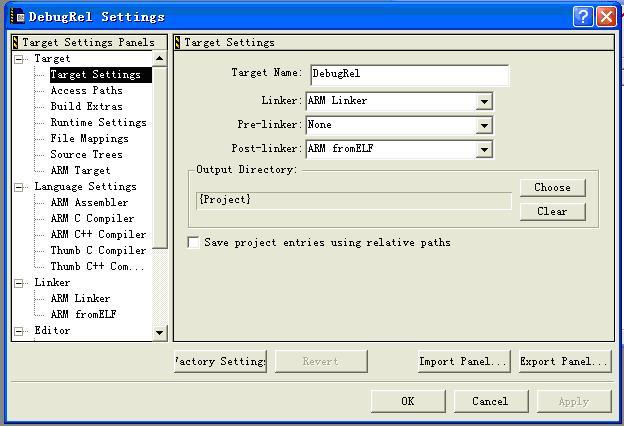The image size is (624, 426).
Task: Collapse the Target tree node
Action: tap(19, 59)
